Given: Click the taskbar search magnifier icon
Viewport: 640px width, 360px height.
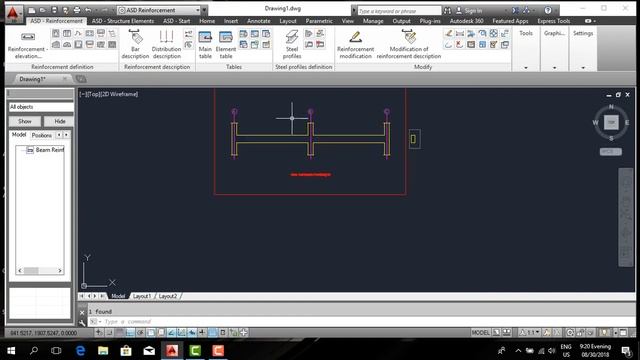Looking at the screenshot, I should (34, 350).
